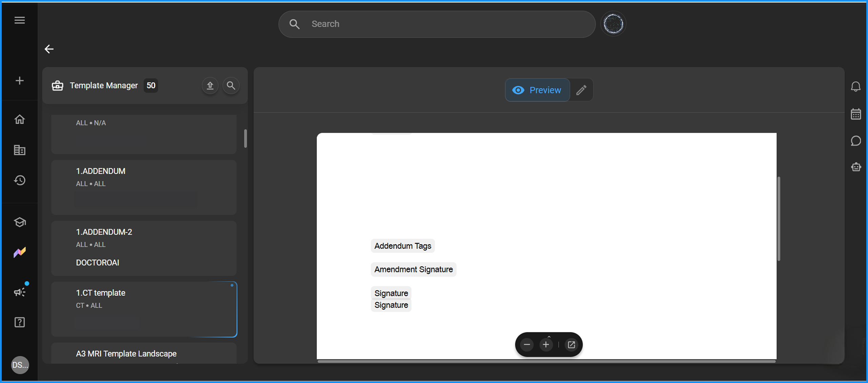Open the building icon in the sidebar

tap(20, 150)
